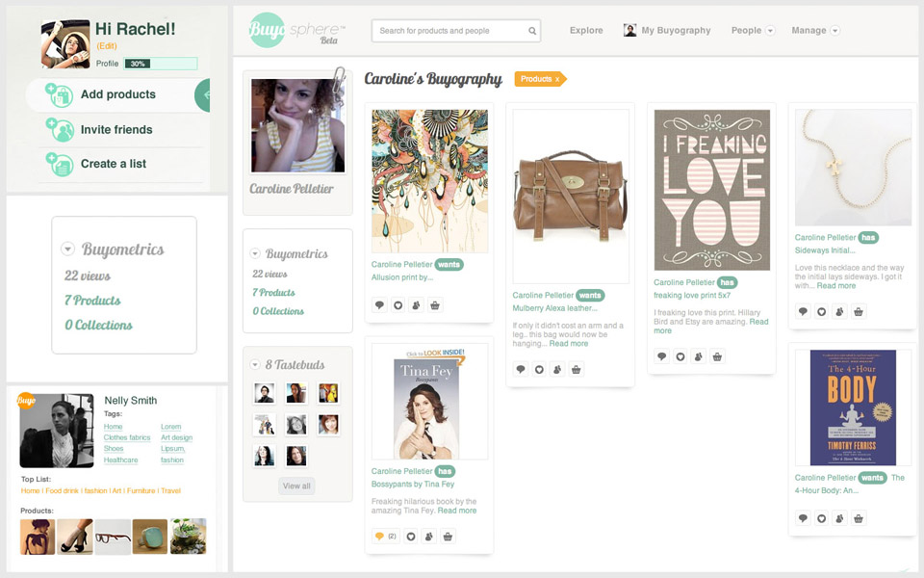
Task: Click the Edit link under Hi Rachel
Action: click(x=107, y=46)
